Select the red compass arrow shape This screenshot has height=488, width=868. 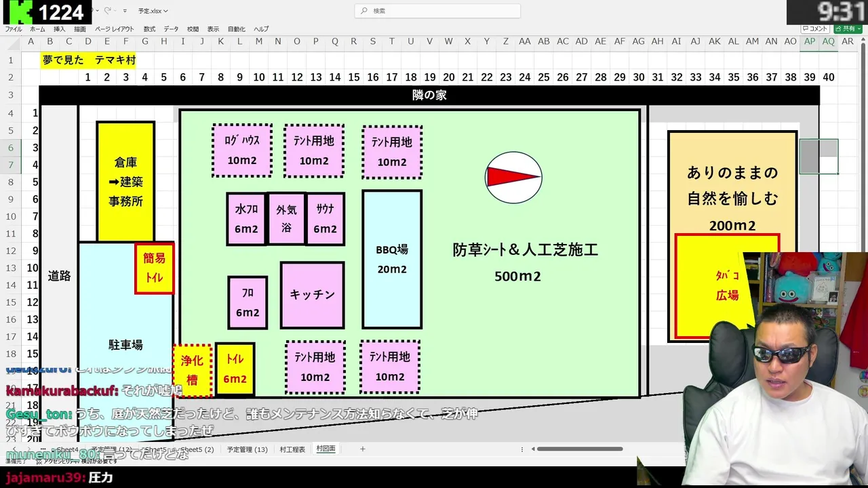pyautogui.click(x=513, y=178)
